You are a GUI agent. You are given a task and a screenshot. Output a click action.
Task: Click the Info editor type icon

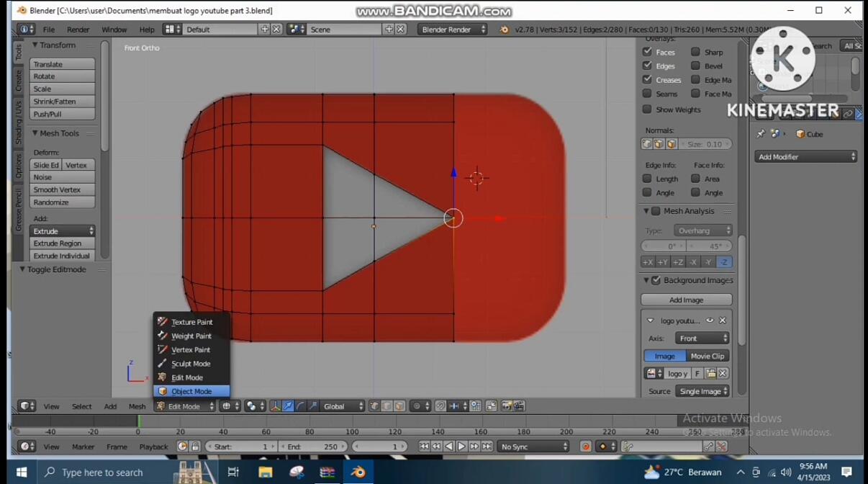coord(27,29)
